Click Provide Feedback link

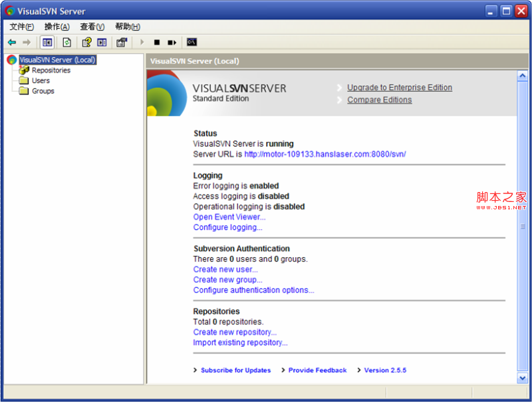click(x=317, y=370)
